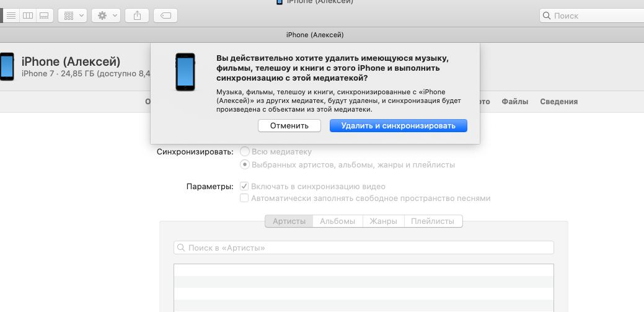Click the iPhone 7 storage info text
The image size is (644, 312).
[x=86, y=74]
